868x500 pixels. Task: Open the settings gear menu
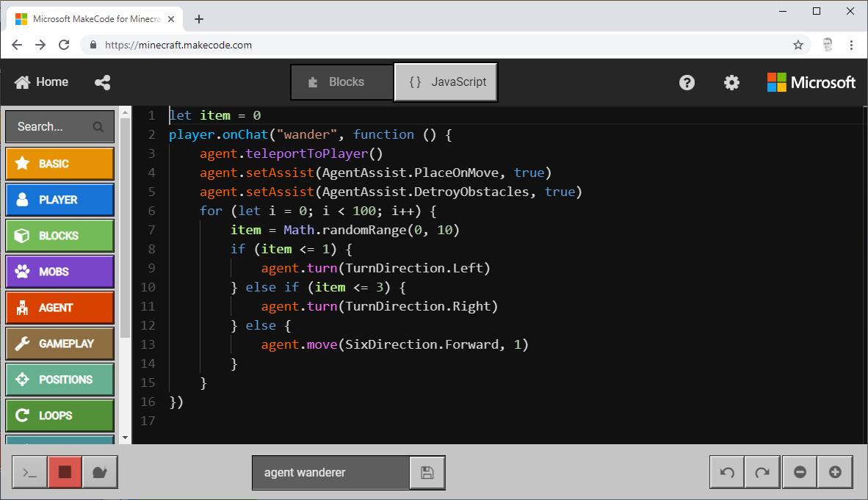click(732, 82)
